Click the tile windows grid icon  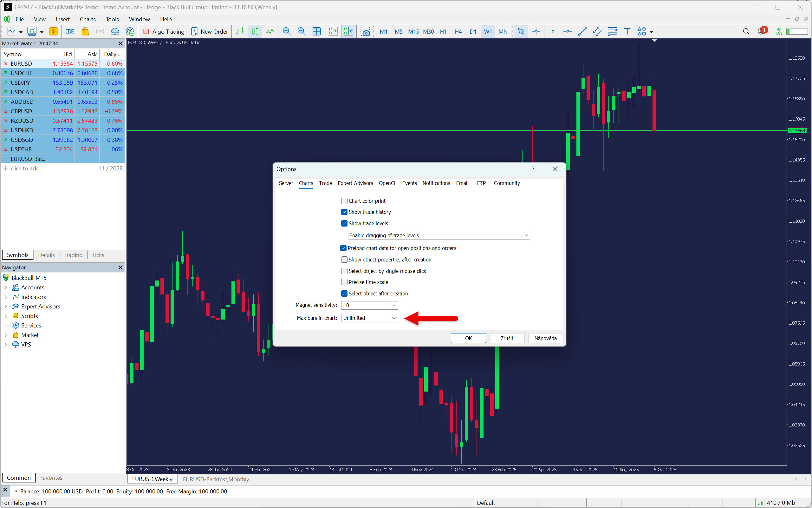tap(316, 32)
